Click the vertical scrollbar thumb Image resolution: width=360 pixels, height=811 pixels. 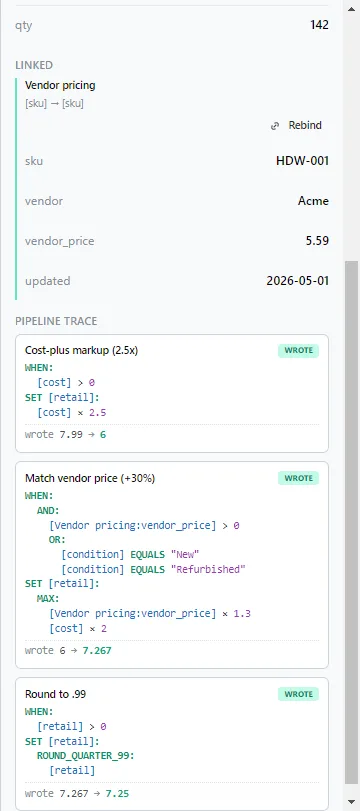pyautogui.click(x=351, y=522)
